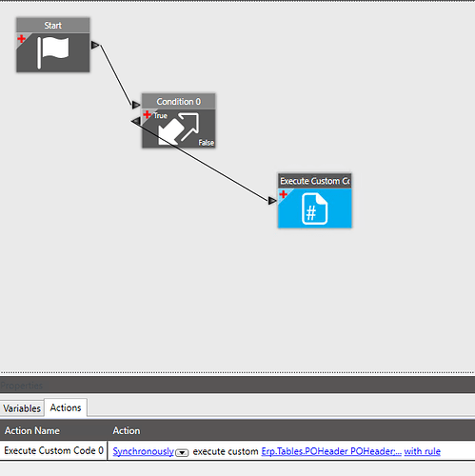Click the Condition 0 input connector arrow
This screenshot has width=475, height=476.
pos(136,105)
